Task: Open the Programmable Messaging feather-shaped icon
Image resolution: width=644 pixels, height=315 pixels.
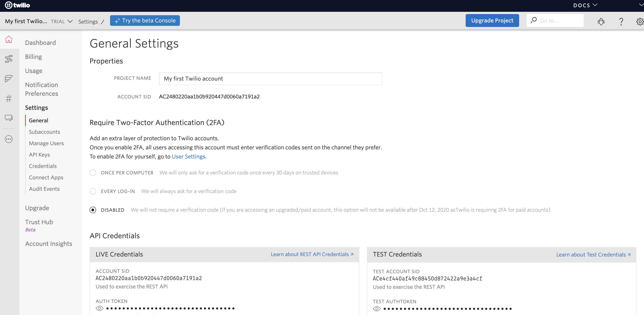Action: tap(9, 78)
